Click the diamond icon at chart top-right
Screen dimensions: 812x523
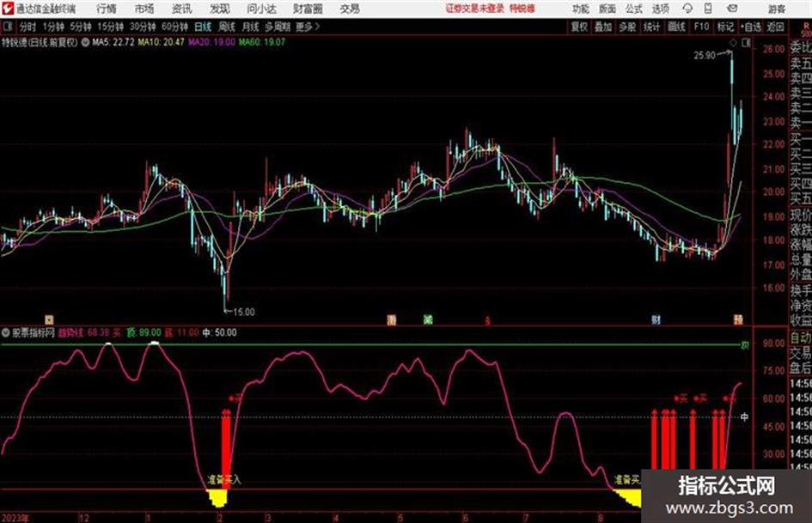click(x=733, y=44)
